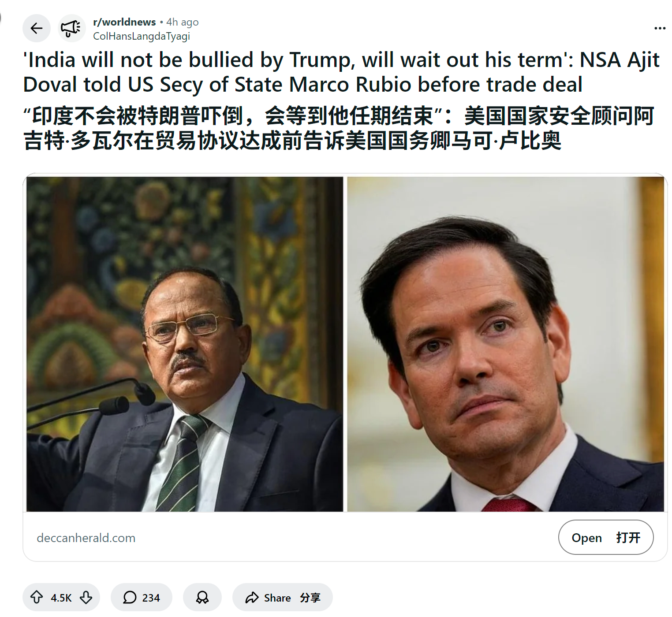This screenshot has width=672, height=617.
Task: Go back using the left arrow
Action: [x=37, y=29]
